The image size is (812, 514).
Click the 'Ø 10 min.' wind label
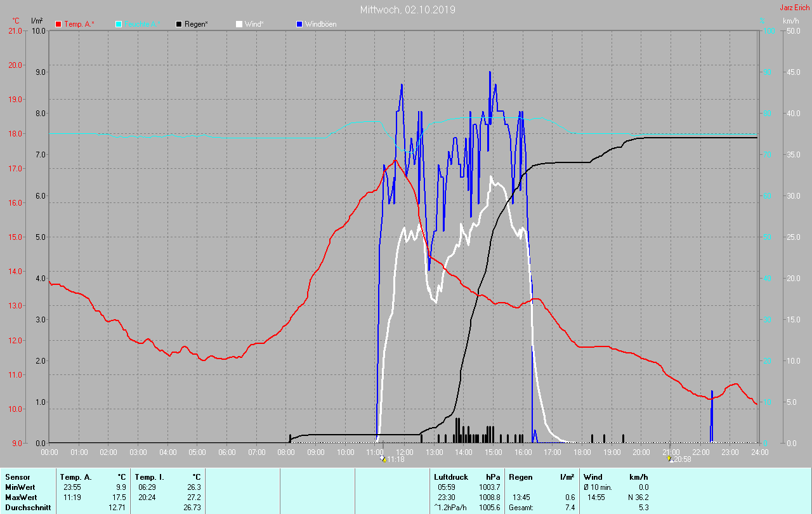coord(598,487)
